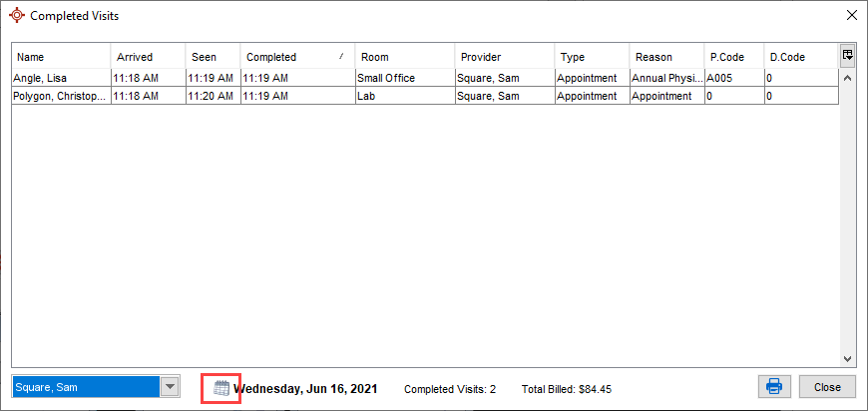The width and height of the screenshot is (868, 411).
Task: Click Arrived 11:18 AM in Polygon row
Action: click(149, 96)
